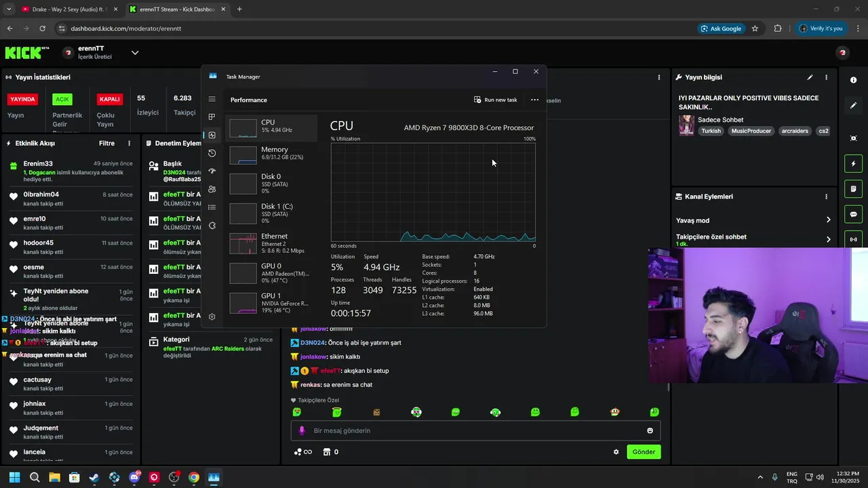Toggle chat bubble panel in right sidebar
868x488 pixels.
853,214
